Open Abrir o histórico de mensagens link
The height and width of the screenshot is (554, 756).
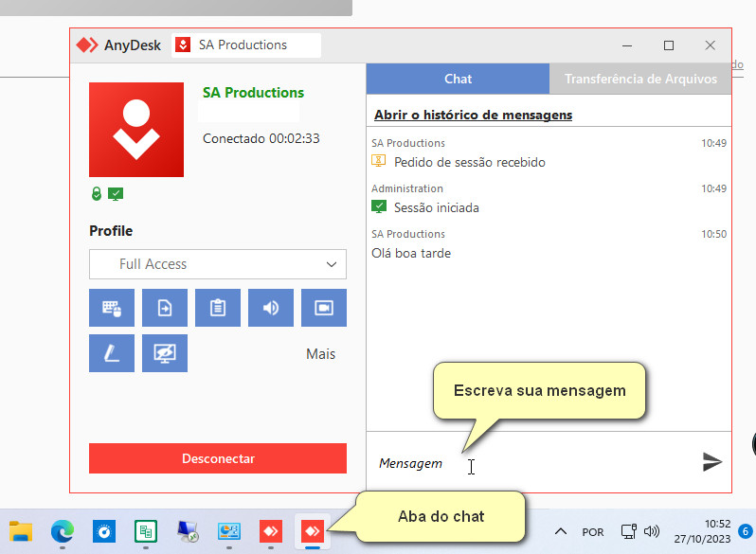473,115
